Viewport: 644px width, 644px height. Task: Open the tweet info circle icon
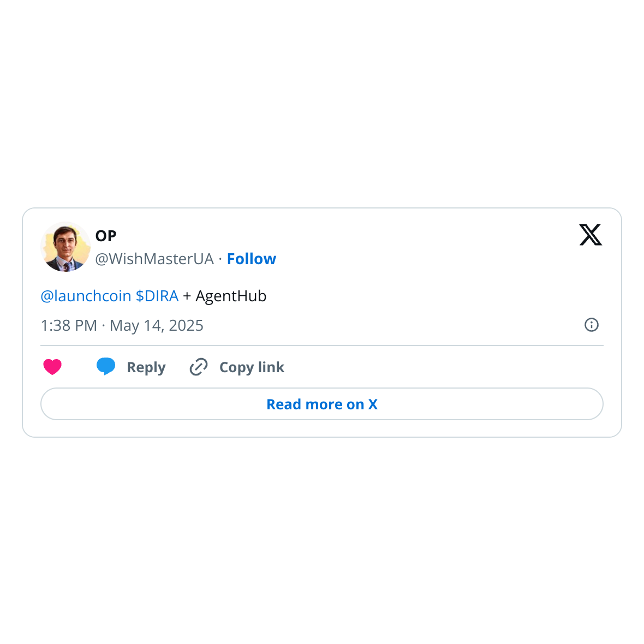(x=592, y=325)
